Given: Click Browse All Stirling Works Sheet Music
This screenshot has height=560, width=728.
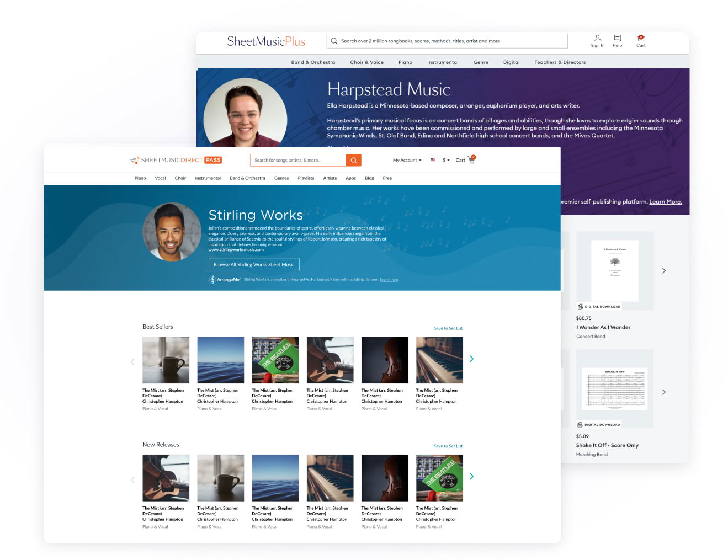Looking at the screenshot, I should 254,264.
